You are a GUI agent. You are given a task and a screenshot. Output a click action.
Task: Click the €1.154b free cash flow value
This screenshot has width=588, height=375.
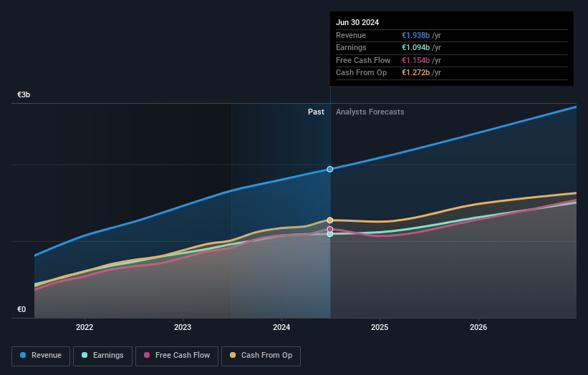click(415, 60)
